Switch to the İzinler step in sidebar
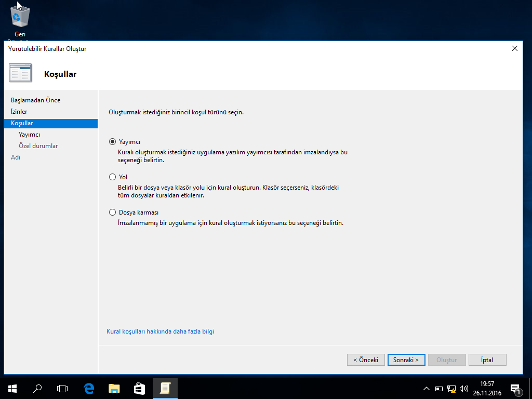The image size is (532, 399). (19, 112)
